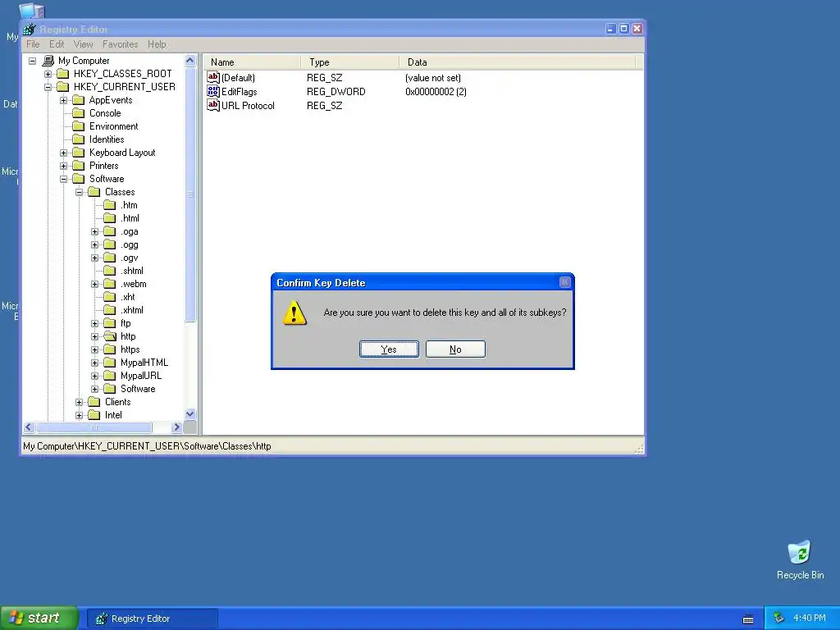Image resolution: width=840 pixels, height=630 pixels.
Task: Select the .xht key label
Action: (x=127, y=297)
